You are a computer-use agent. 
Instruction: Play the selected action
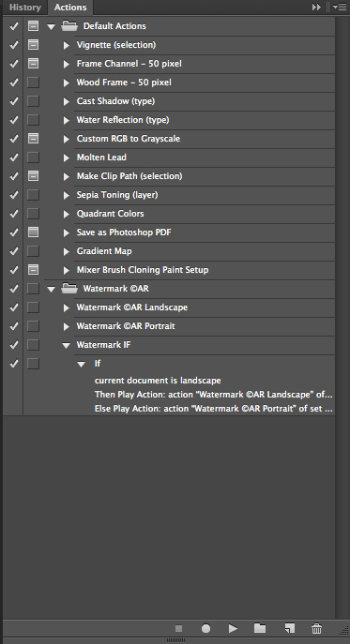click(234, 628)
